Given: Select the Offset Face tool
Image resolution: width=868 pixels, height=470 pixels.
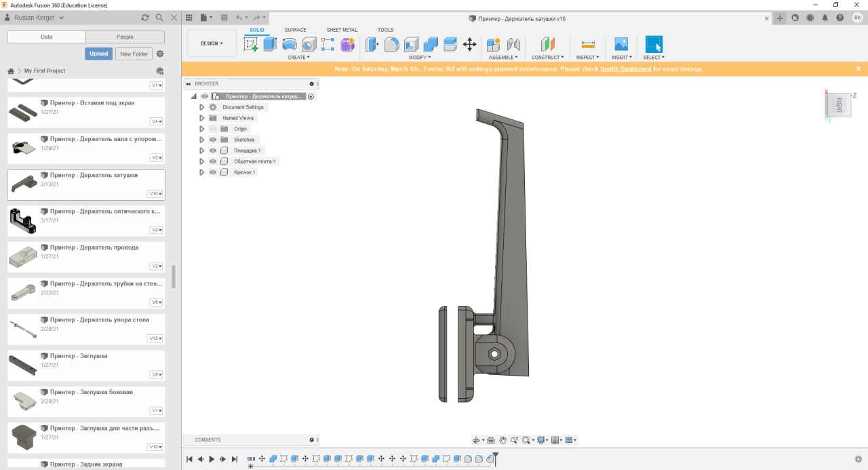Looking at the screenshot, I should [450, 45].
